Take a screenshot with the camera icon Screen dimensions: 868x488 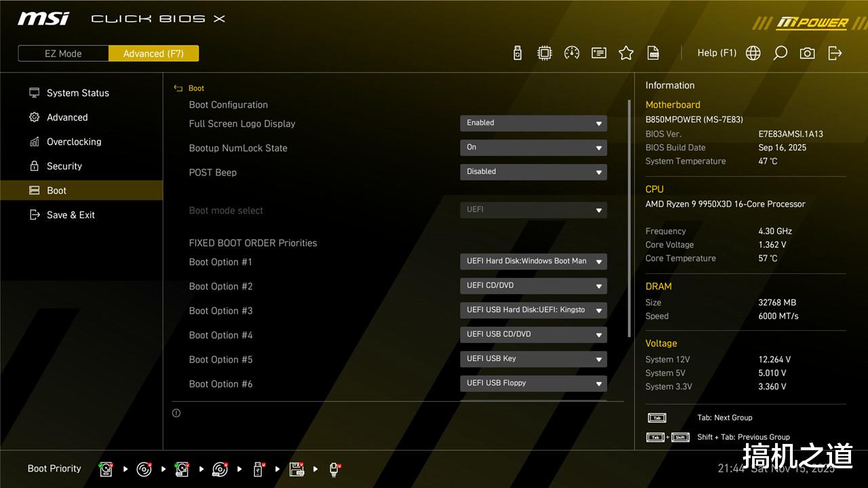click(807, 53)
